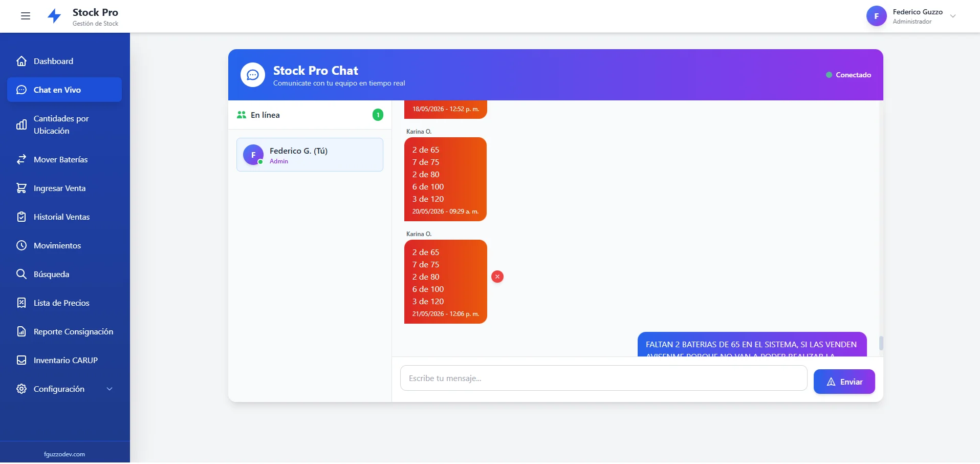Open Lista de Precios

[64, 303]
